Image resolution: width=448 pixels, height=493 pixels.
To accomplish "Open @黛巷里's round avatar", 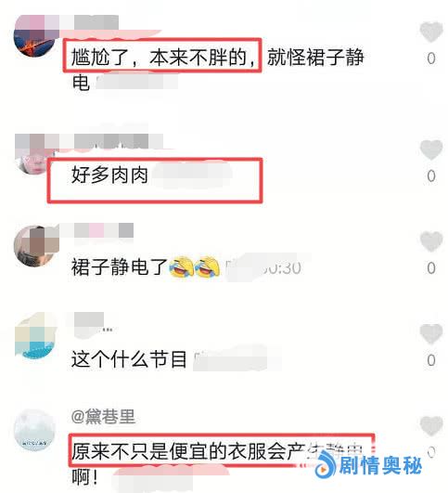I will (34, 430).
